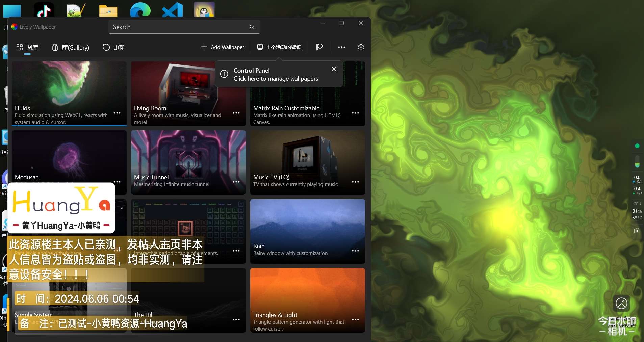Switch to the 图库 library tab
644x342 pixels.
(x=27, y=47)
